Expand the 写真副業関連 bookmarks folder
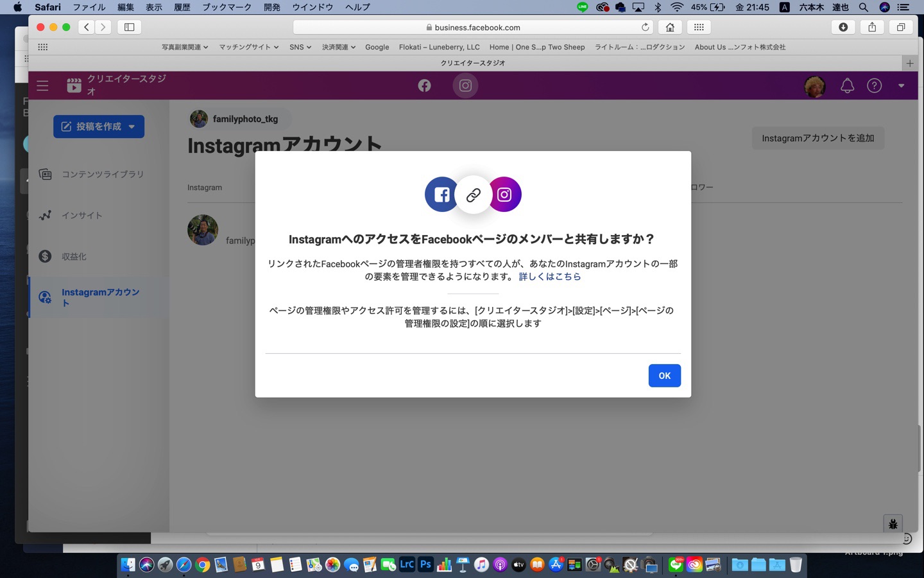 185,47
